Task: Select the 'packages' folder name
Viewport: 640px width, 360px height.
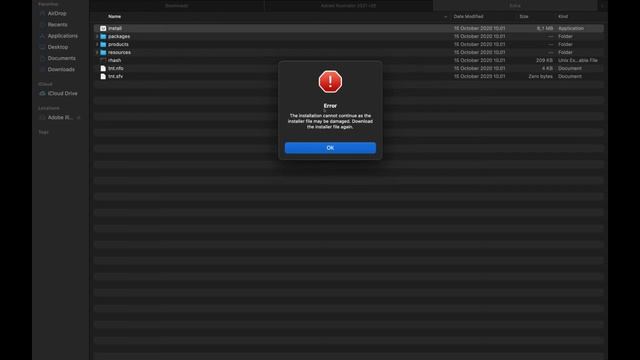Action: (119, 36)
